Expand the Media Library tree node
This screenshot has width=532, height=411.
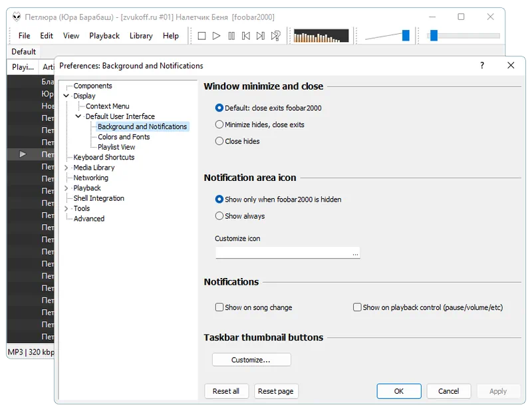(66, 168)
